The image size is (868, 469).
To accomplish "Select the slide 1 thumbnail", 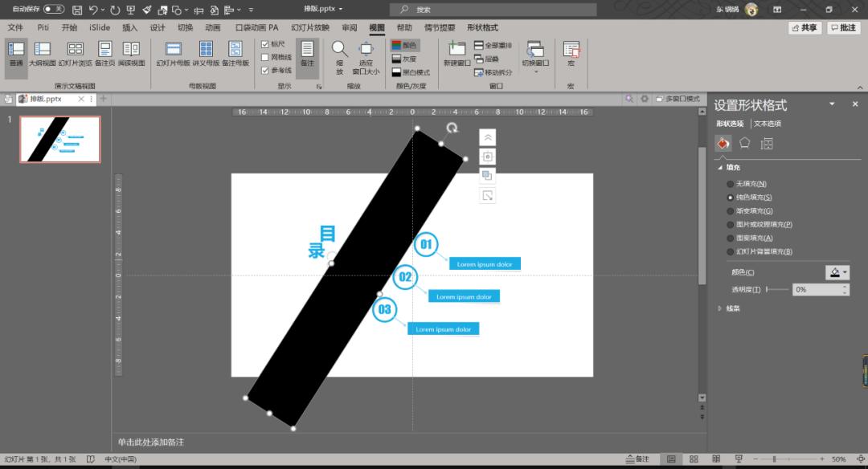I will (x=60, y=140).
